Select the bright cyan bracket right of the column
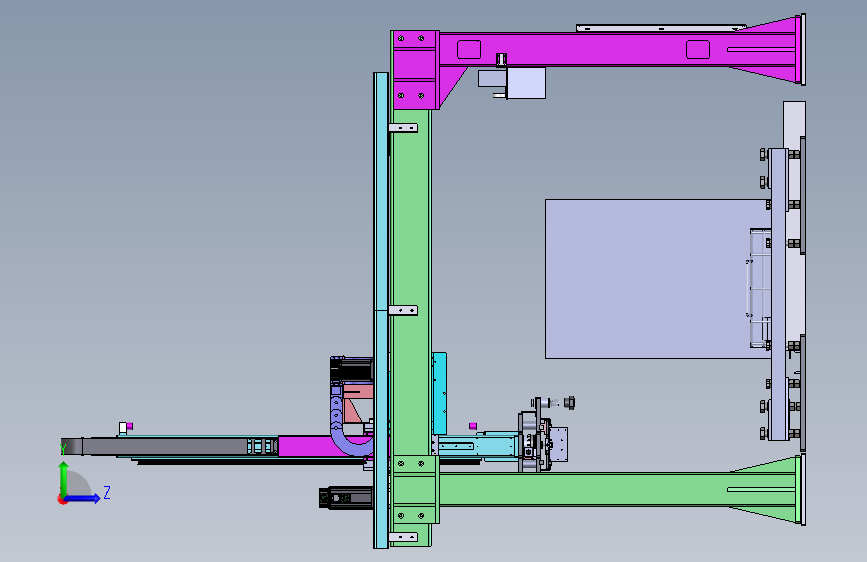Image resolution: width=867 pixels, height=562 pixels. 440,393
